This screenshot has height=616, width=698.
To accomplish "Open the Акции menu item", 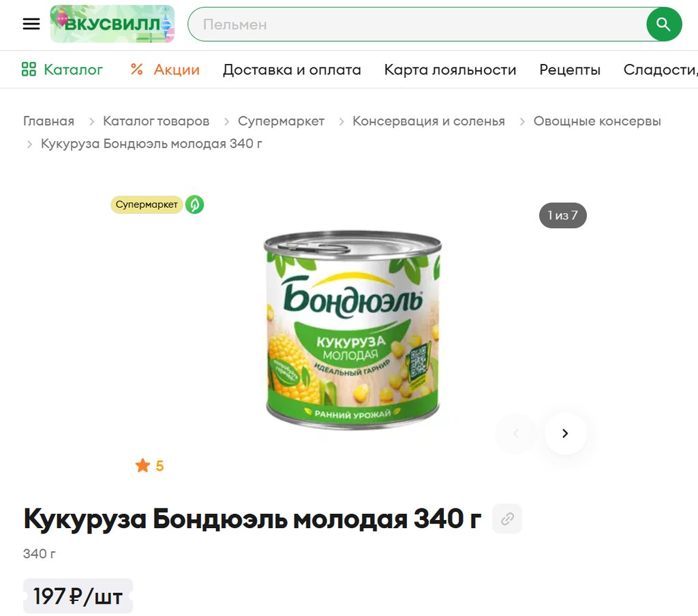I will [177, 70].
